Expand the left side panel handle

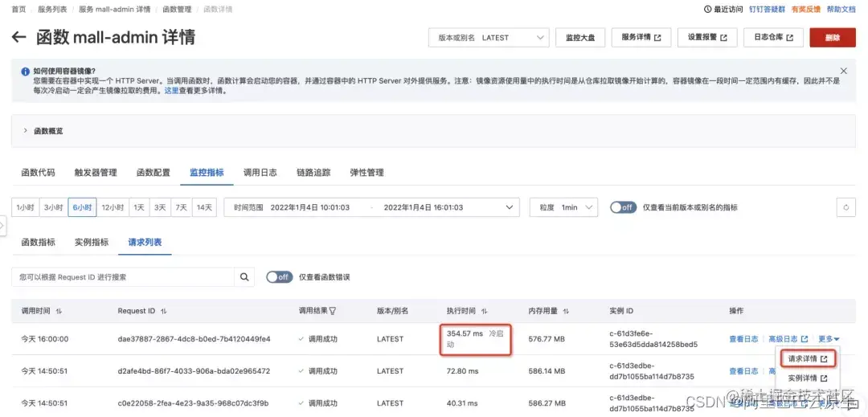tap(2, 225)
